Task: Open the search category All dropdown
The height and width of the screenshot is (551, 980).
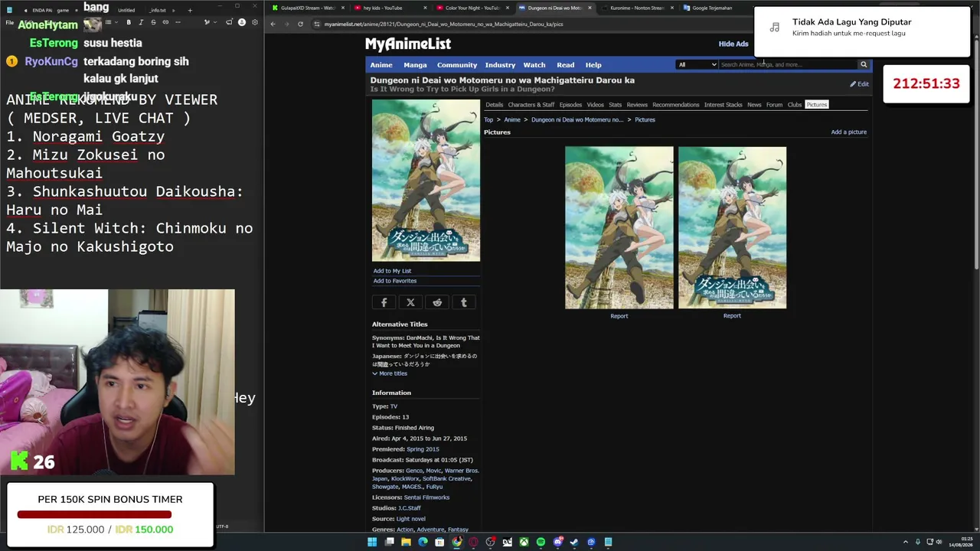Action: [697, 64]
